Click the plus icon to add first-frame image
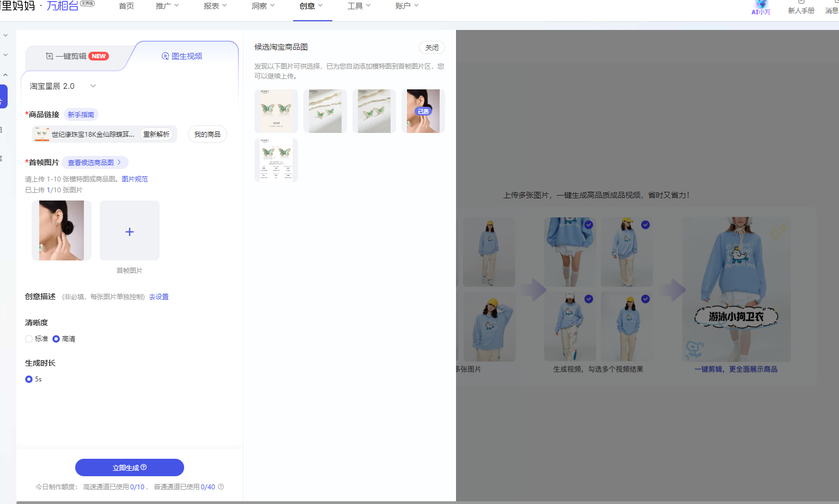Screen dimensions: 839x504 tap(130, 232)
